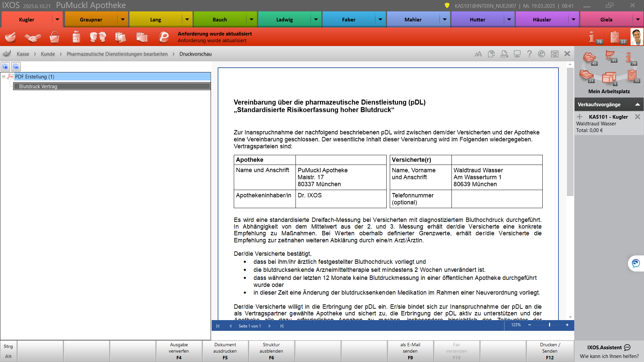This screenshot has width=644, height=362.
Task: Zoom out with the minus button
Action: tap(530, 325)
